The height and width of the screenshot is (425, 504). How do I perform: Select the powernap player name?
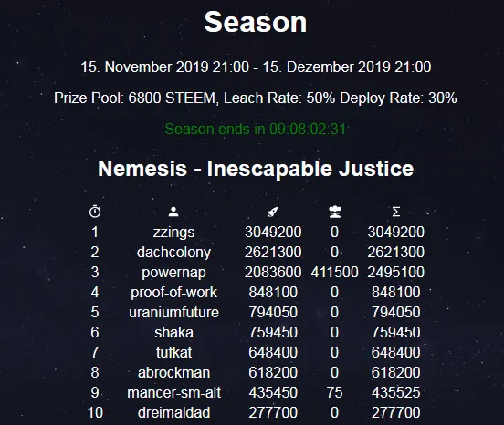click(173, 273)
